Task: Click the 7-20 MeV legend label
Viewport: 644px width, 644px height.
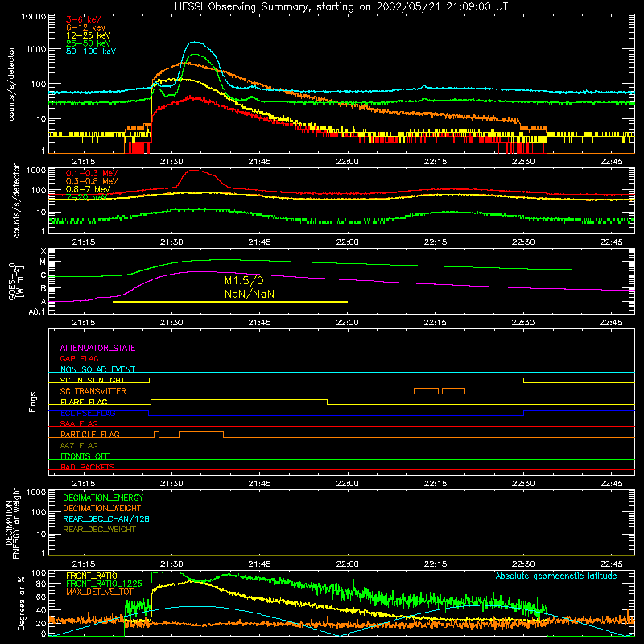Action: pyautogui.click(x=87, y=197)
